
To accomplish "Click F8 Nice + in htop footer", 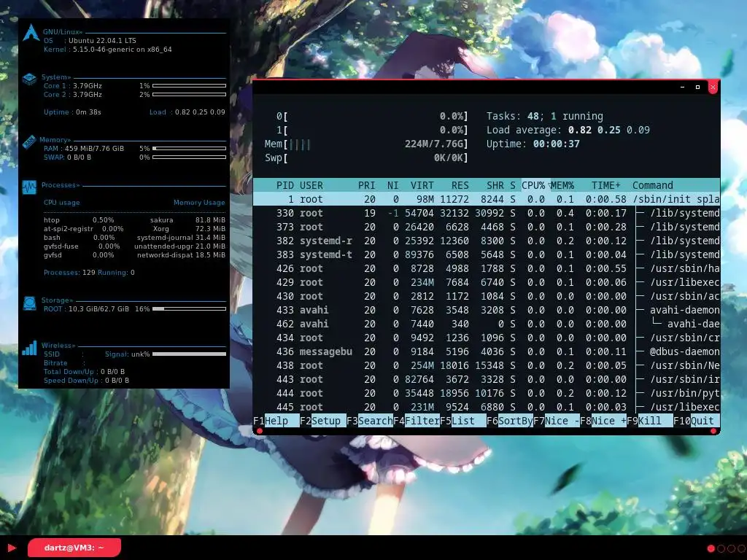I will tap(603, 421).
